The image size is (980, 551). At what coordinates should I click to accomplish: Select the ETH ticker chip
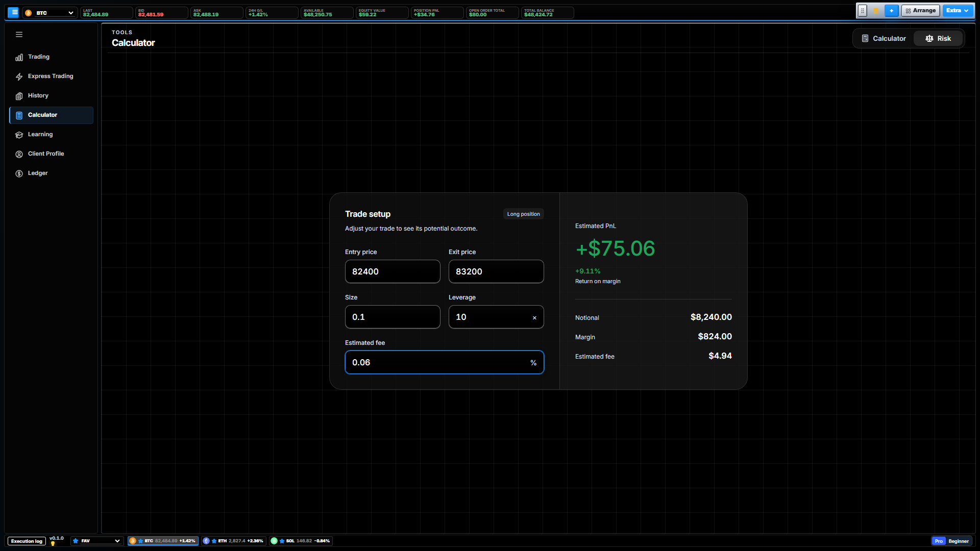coord(233,541)
